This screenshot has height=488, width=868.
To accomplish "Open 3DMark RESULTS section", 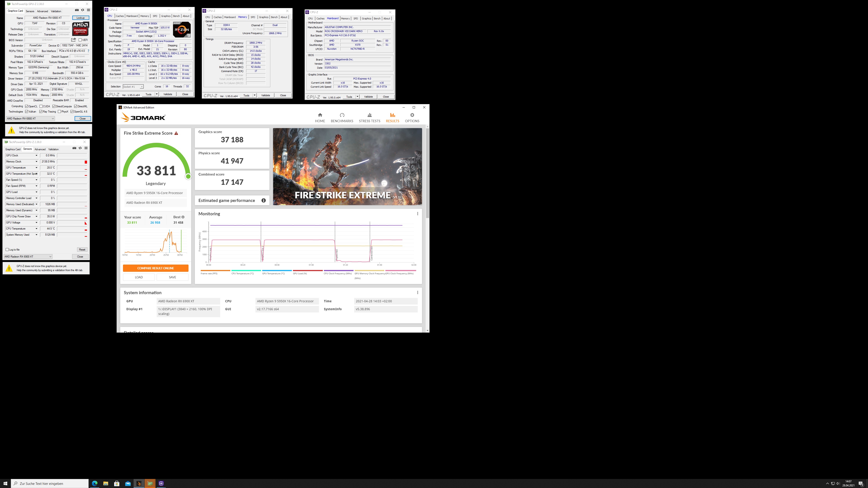I will click(x=393, y=118).
